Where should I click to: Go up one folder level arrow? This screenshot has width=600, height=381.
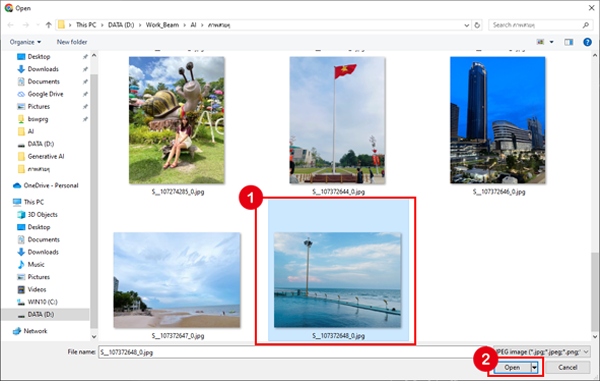[x=48, y=25]
